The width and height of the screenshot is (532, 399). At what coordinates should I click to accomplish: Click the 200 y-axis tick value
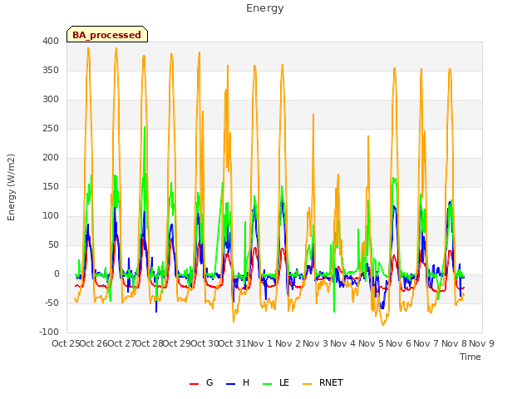point(51,157)
